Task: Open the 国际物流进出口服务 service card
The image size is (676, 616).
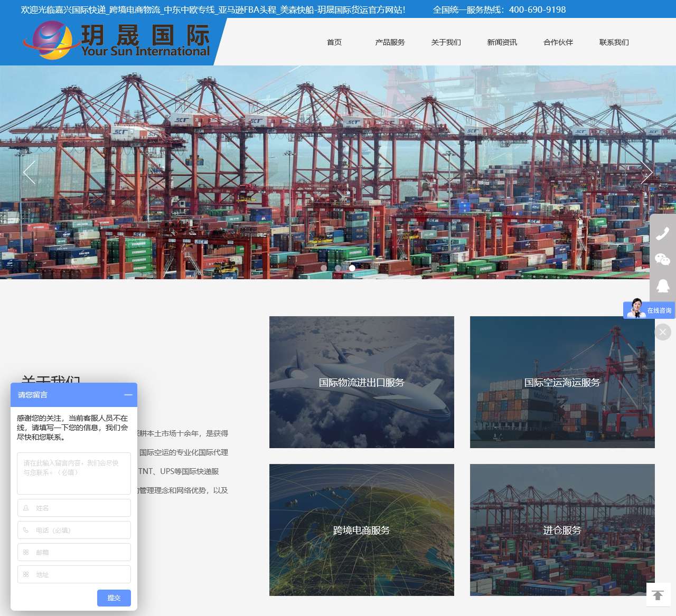Action: coord(362,382)
